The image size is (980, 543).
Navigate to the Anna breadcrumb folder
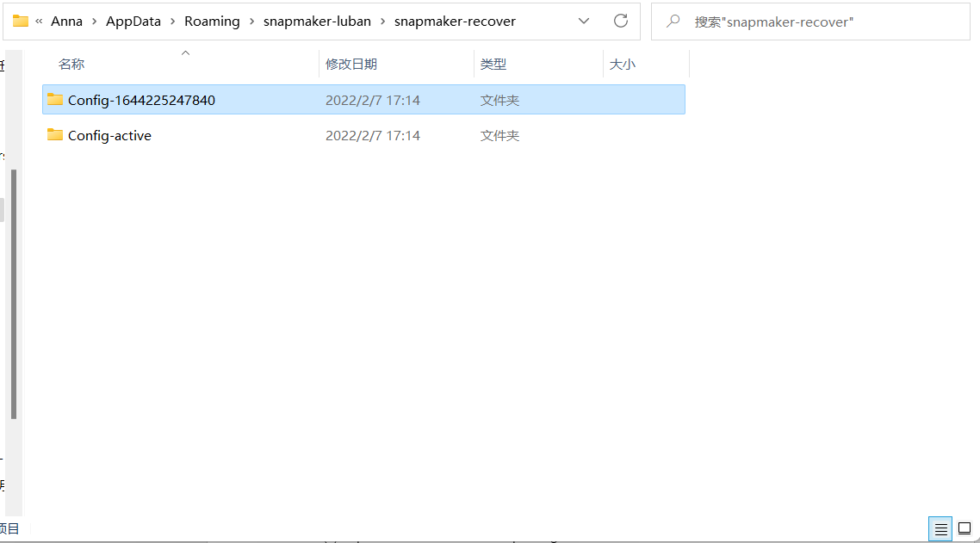pyautogui.click(x=67, y=22)
